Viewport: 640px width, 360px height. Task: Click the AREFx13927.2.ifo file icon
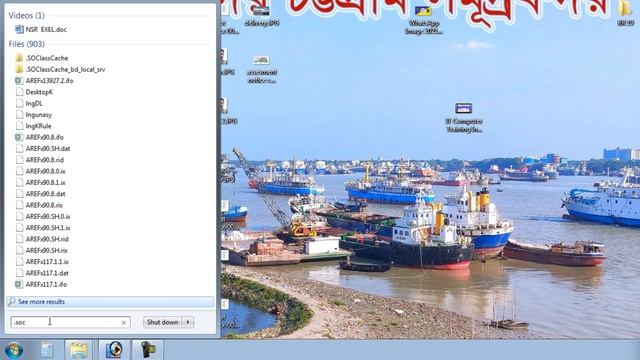click(x=19, y=81)
